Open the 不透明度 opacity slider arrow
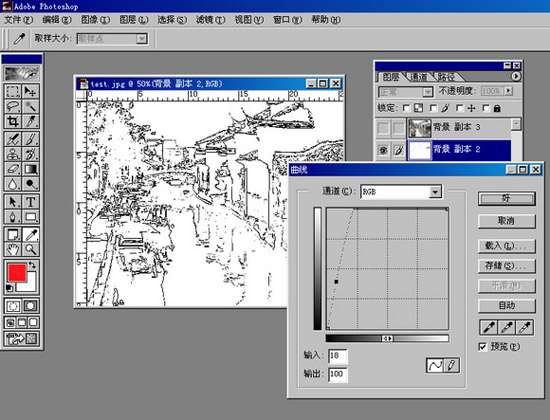The image size is (550, 420). point(508,91)
